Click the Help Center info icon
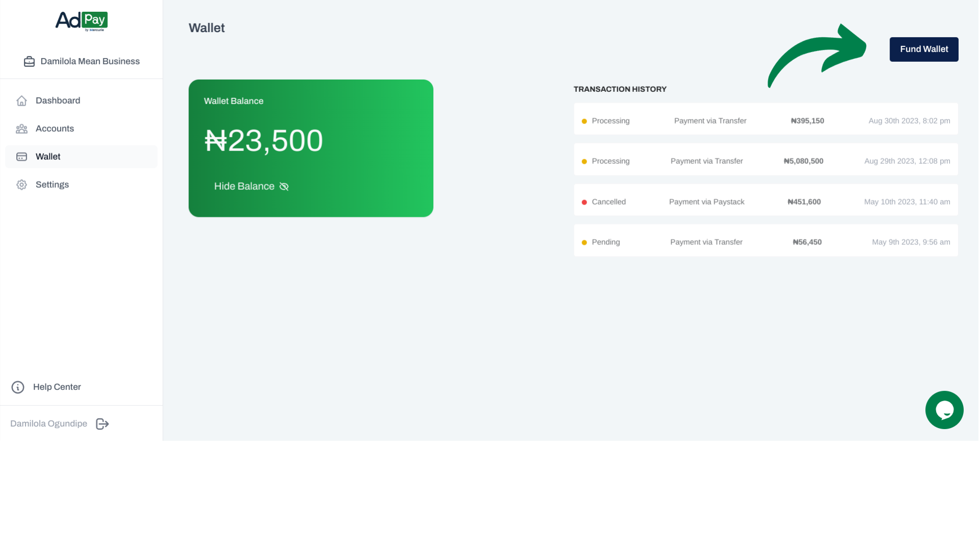 [18, 387]
